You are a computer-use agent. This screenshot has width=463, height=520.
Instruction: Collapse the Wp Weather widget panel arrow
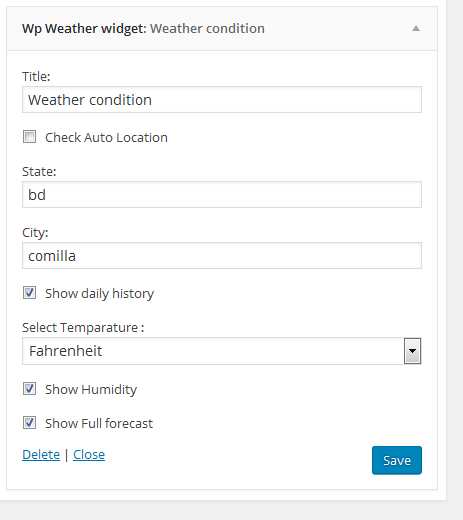(416, 29)
